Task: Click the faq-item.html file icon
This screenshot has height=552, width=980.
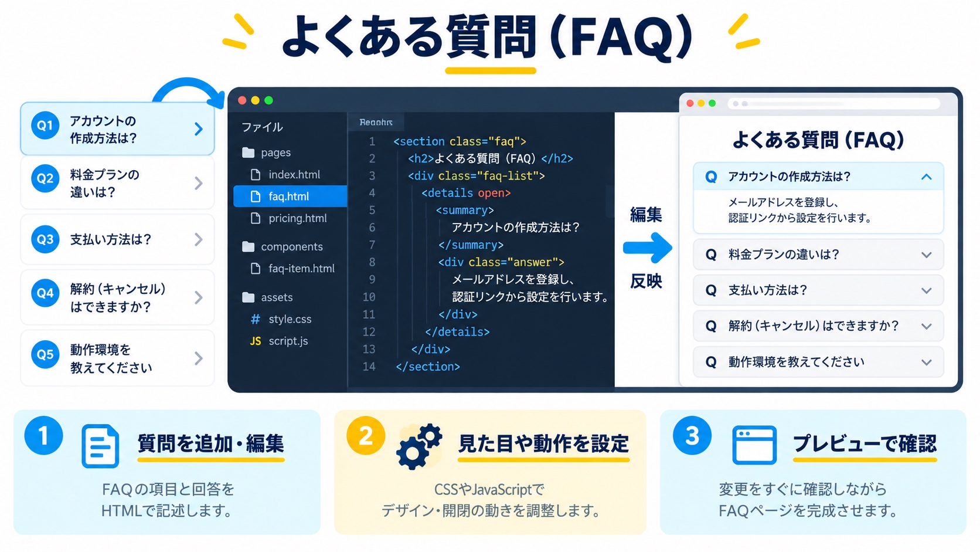Action: pyautogui.click(x=256, y=269)
